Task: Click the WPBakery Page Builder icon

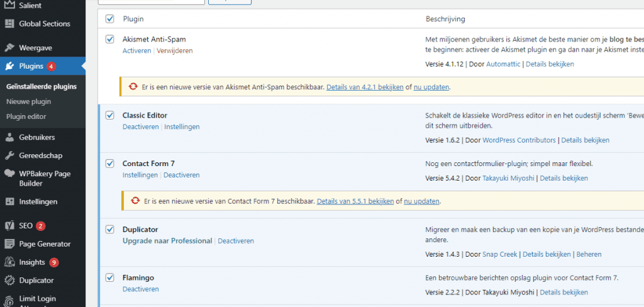Action: pos(9,174)
